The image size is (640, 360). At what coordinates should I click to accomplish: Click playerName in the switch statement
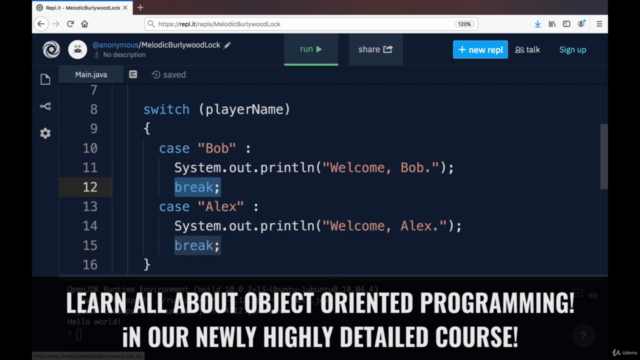pyautogui.click(x=244, y=109)
